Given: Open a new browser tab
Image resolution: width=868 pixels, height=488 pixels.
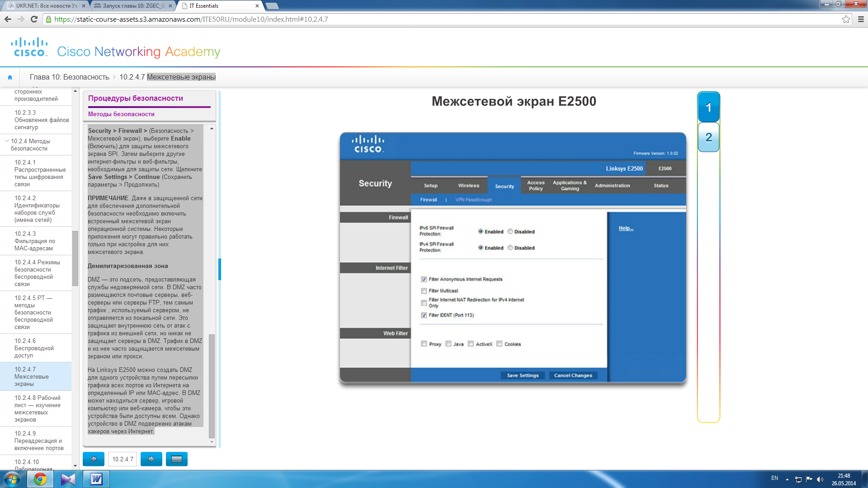Looking at the screenshot, I should [x=272, y=6].
